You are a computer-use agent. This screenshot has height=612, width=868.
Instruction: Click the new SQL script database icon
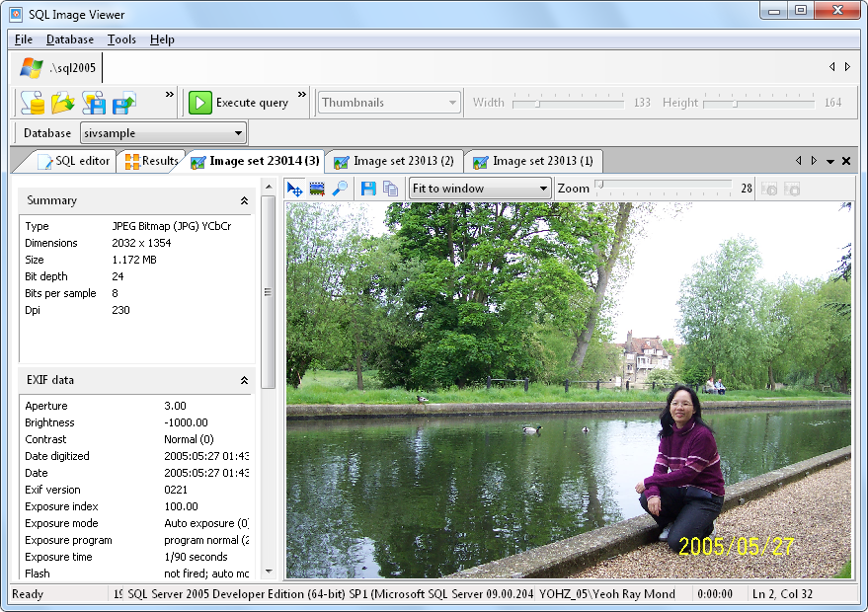(33, 102)
